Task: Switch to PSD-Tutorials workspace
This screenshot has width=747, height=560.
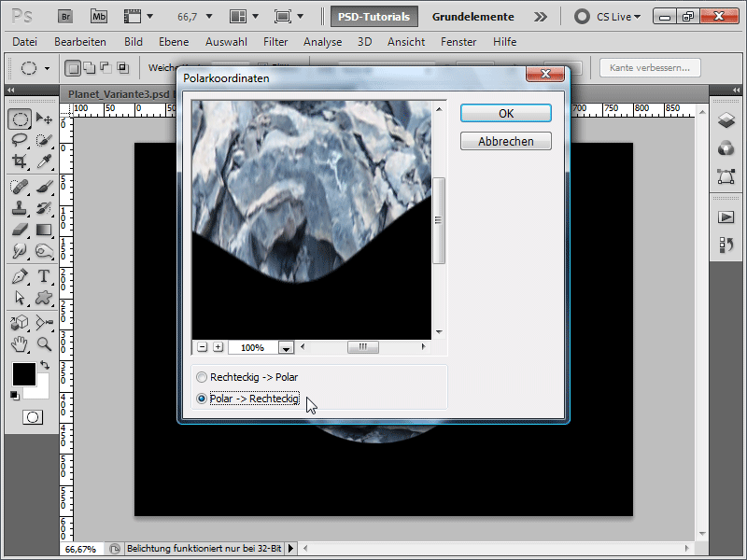Action: click(374, 17)
